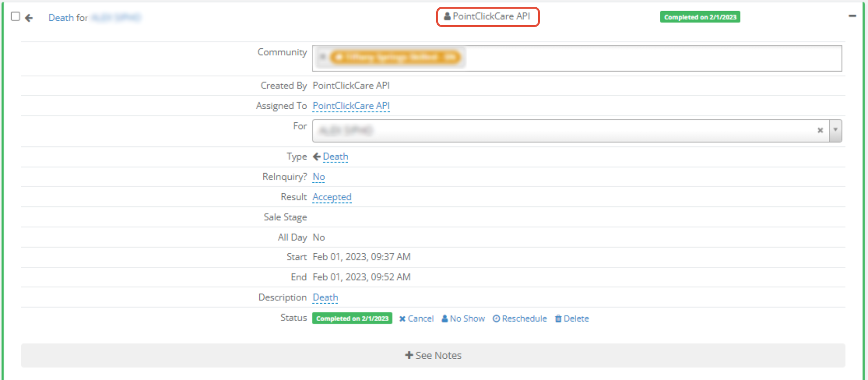Expand the See Notes bar
868x380 pixels.
pos(433,355)
